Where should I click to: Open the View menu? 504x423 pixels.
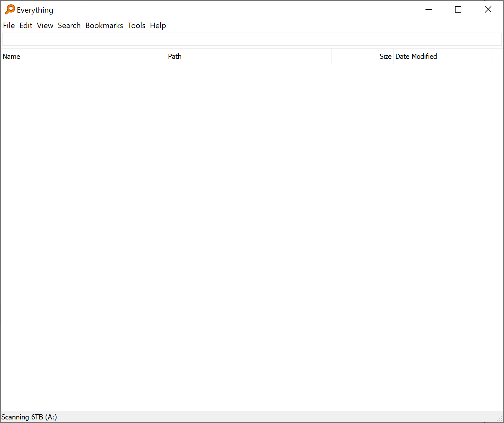[45, 26]
